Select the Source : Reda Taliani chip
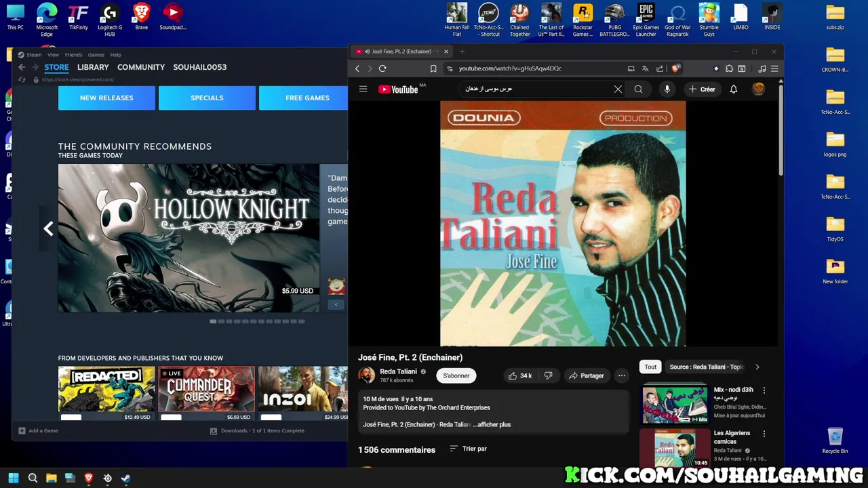This screenshot has height=488, width=868. (x=707, y=367)
